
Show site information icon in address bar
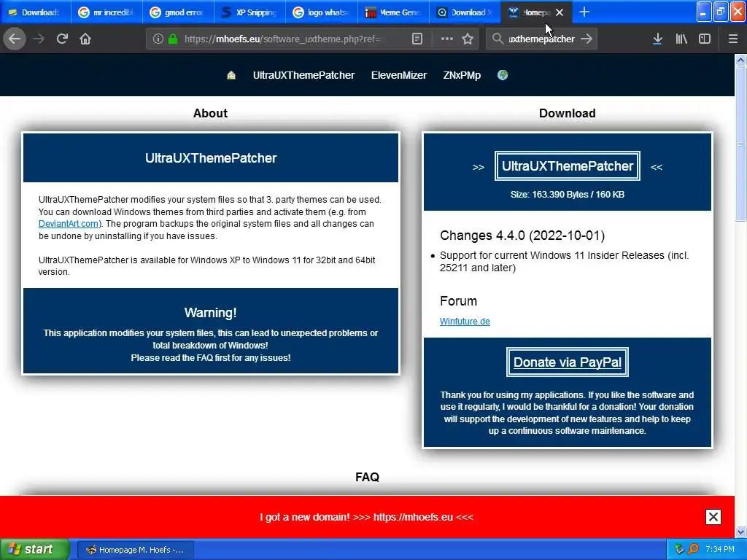tap(158, 39)
